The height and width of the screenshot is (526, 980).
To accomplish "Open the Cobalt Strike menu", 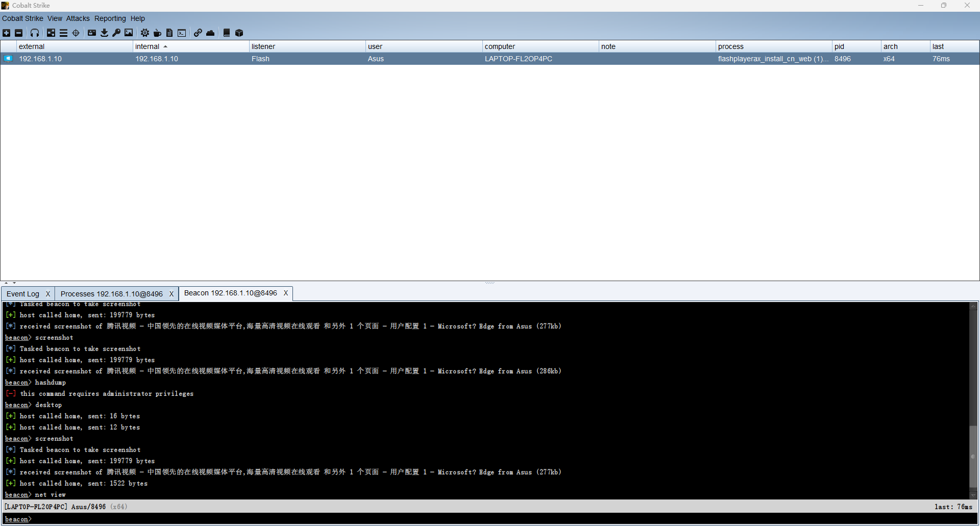I will point(22,18).
